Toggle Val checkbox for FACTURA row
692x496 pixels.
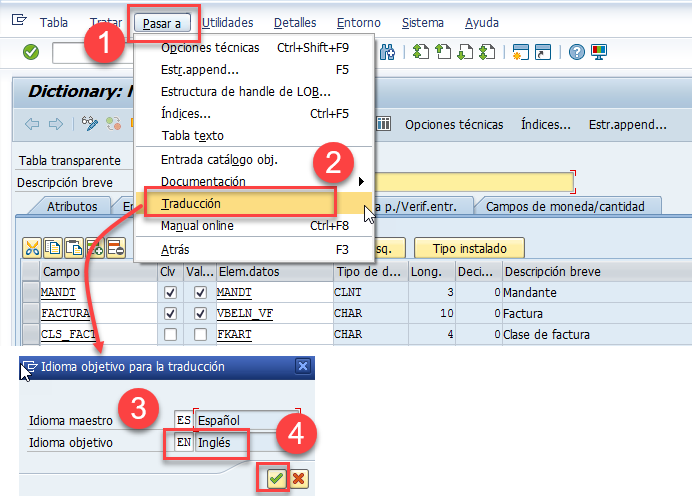tap(200, 313)
